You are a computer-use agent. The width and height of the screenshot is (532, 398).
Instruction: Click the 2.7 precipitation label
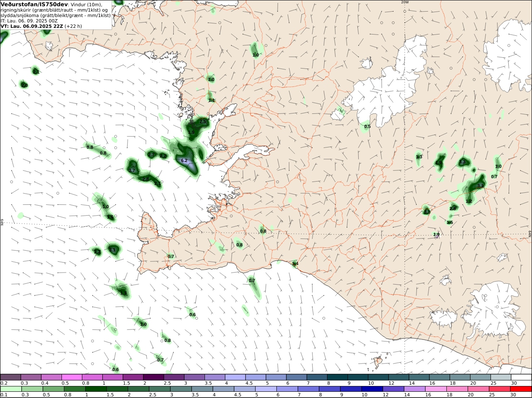coord(151,155)
